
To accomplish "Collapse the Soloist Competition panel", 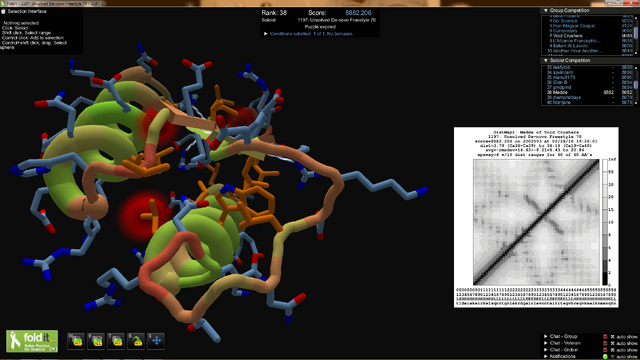I will [546, 60].
